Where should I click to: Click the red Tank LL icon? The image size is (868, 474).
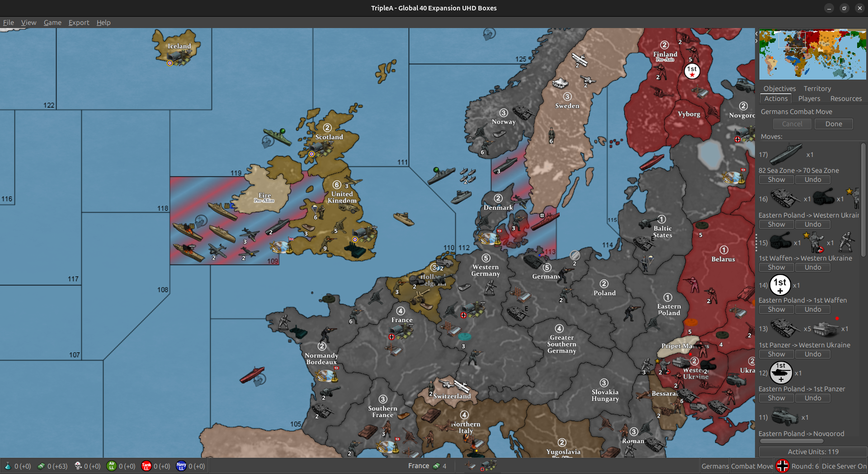[x=146, y=466]
